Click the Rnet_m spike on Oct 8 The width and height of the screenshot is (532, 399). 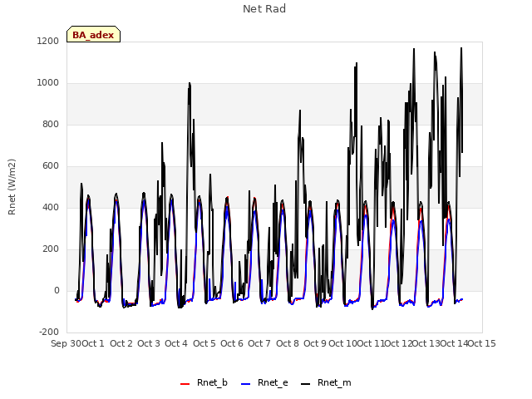click(299, 111)
